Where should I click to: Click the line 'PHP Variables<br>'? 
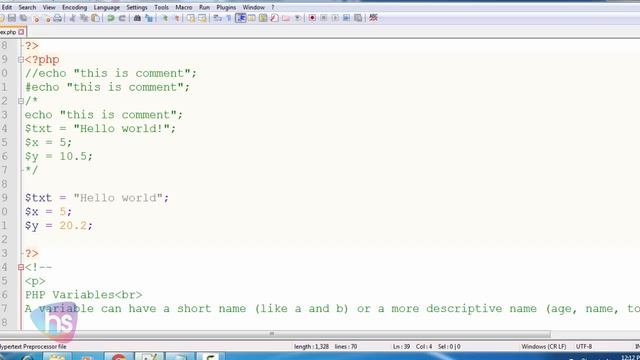84,295
